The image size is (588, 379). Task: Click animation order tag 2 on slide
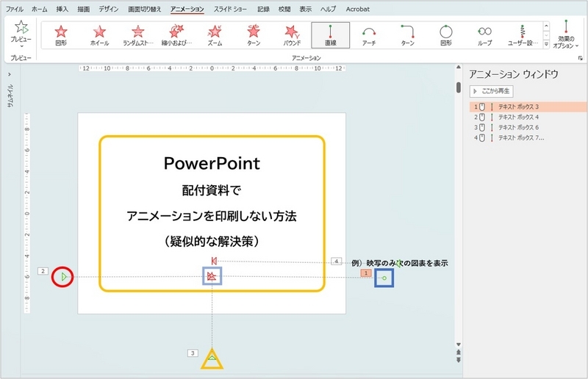click(x=43, y=271)
